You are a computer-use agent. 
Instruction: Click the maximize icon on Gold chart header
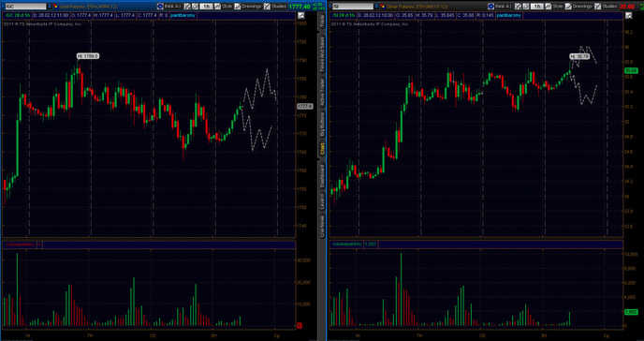301,16
